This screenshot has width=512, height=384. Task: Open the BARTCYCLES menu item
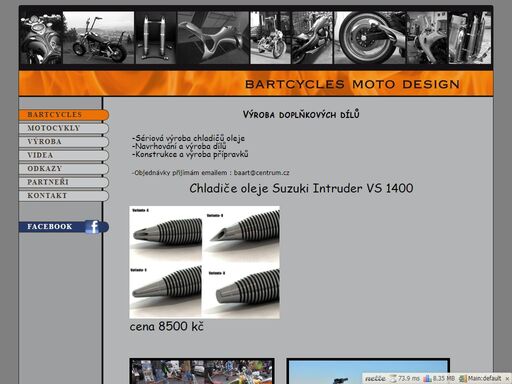pyautogui.click(x=64, y=115)
